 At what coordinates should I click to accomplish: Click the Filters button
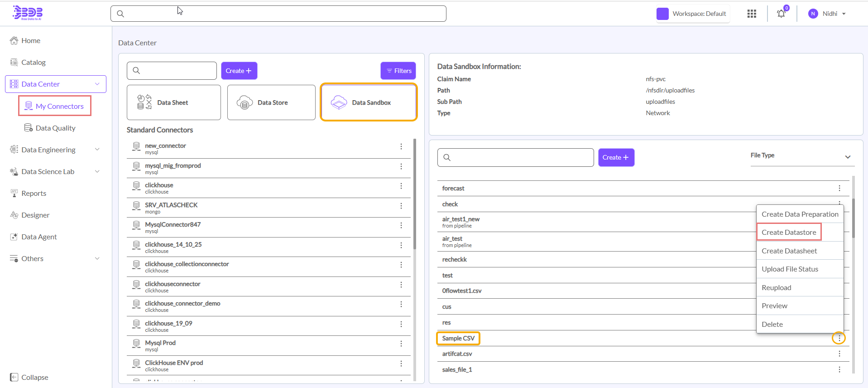(398, 71)
